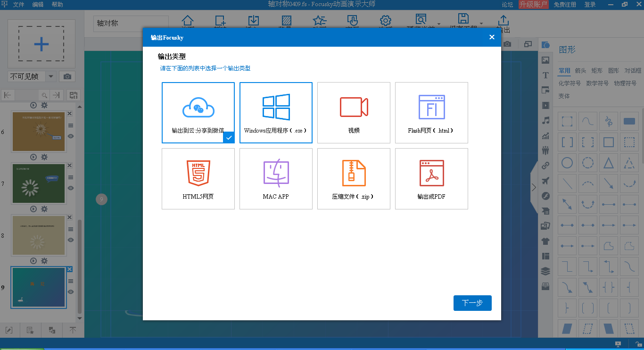This screenshot has width=644, height=350.
Task: Expand the preview toolbar dropdown arrow
Action: tap(439, 24)
